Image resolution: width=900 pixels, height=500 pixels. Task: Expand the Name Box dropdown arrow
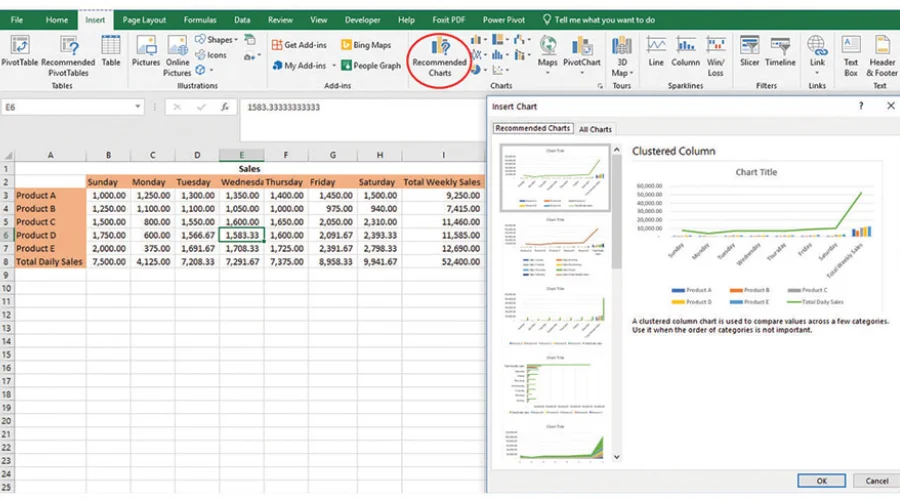pos(138,107)
